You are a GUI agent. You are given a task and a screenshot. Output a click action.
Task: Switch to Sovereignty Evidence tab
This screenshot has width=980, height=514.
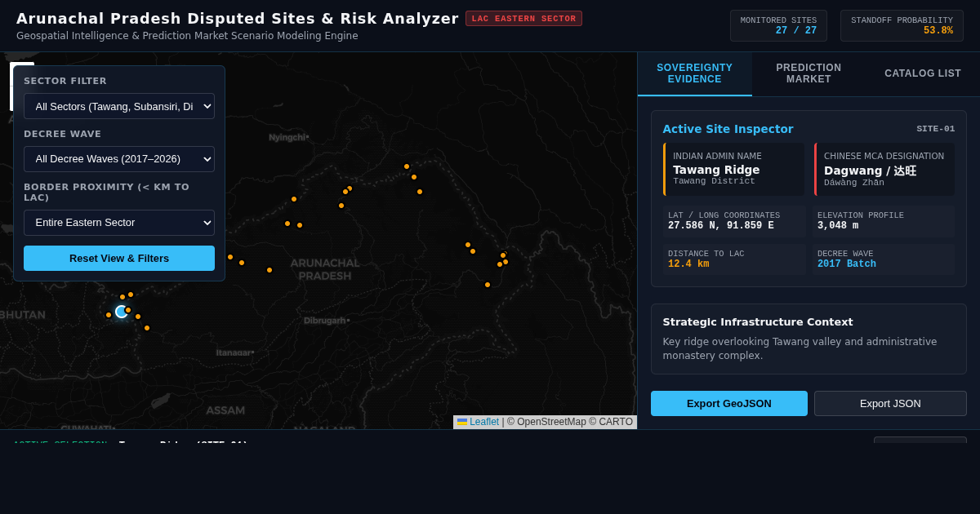(695, 73)
